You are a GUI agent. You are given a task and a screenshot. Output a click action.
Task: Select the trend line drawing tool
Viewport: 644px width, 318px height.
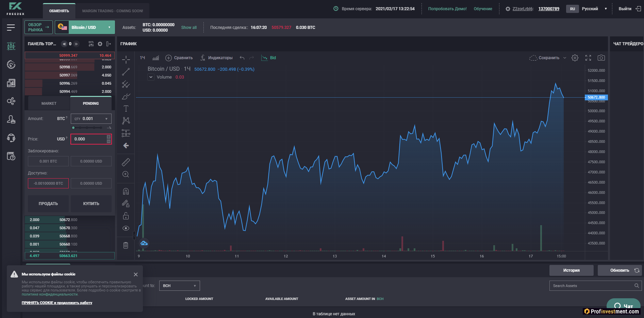click(x=126, y=72)
